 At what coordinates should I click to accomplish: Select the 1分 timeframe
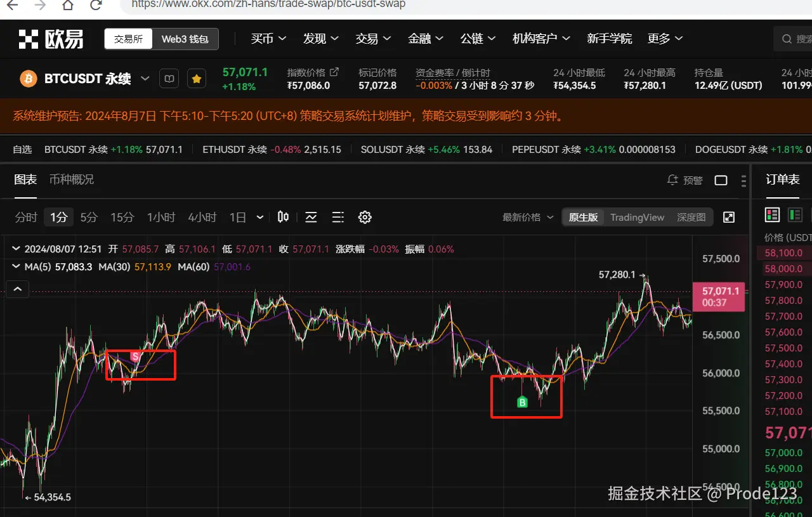click(59, 217)
